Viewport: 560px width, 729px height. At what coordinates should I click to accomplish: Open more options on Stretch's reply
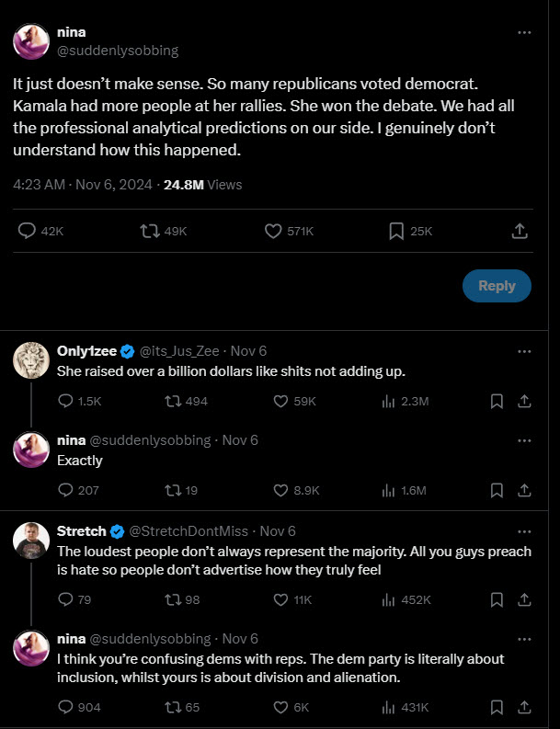pyautogui.click(x=524, y=531)
